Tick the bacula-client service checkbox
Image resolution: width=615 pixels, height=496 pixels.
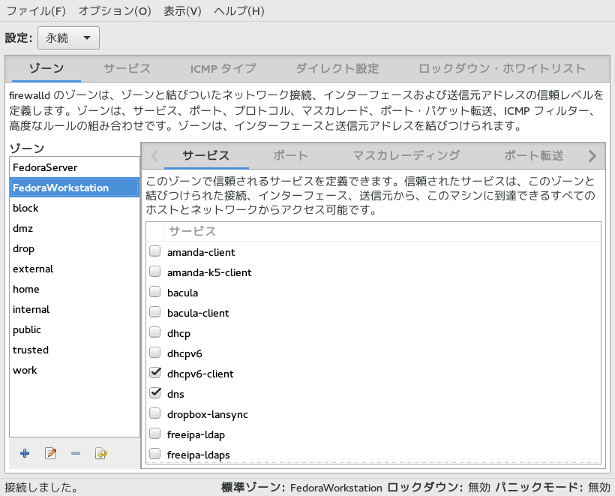155,312
